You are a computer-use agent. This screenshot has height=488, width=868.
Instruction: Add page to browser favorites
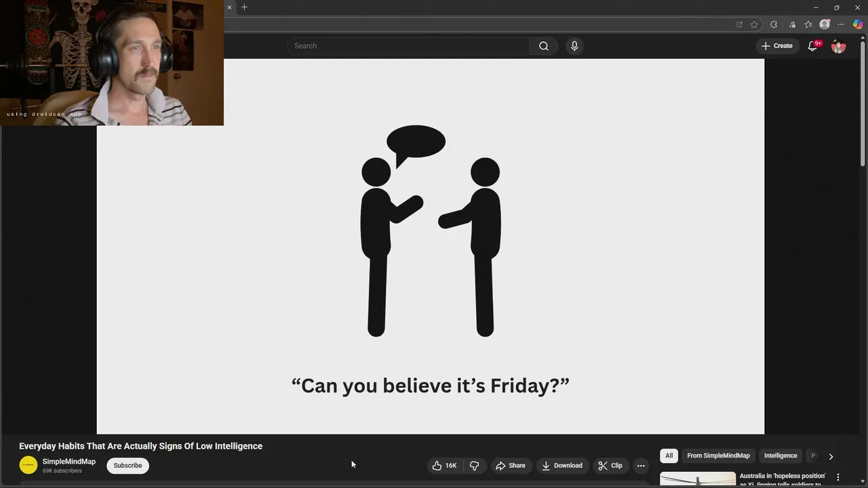tap(754, 24)
